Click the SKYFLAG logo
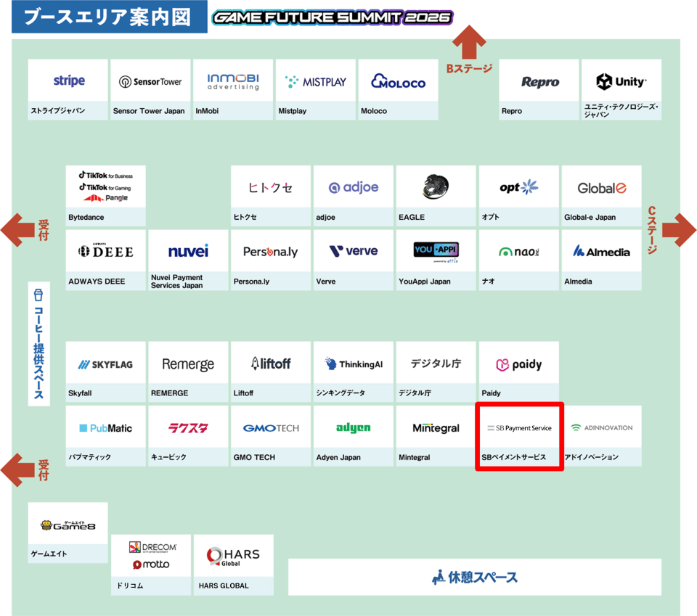 pos(106,365)
